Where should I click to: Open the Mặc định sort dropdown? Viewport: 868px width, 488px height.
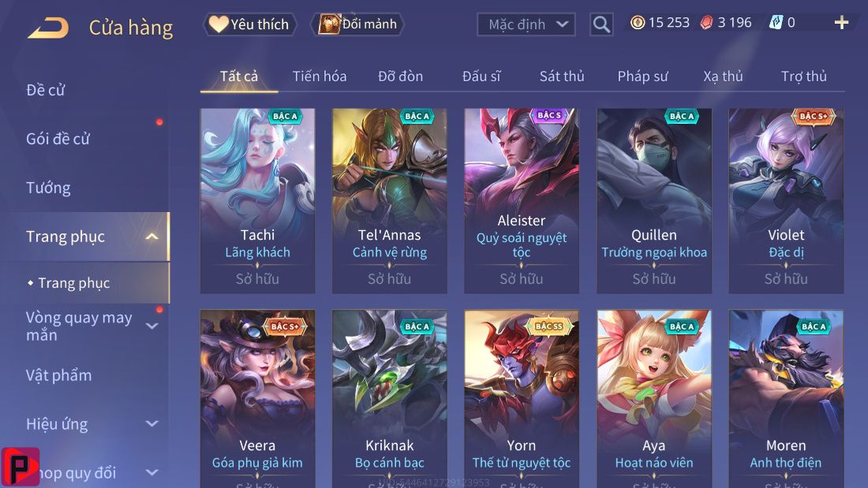pyautogui.click(x=526, y=24)
